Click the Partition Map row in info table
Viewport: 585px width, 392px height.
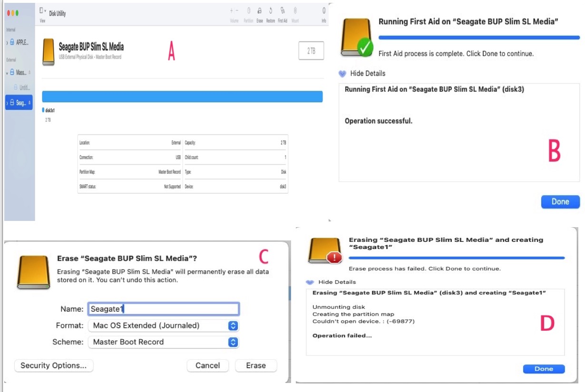130,172
